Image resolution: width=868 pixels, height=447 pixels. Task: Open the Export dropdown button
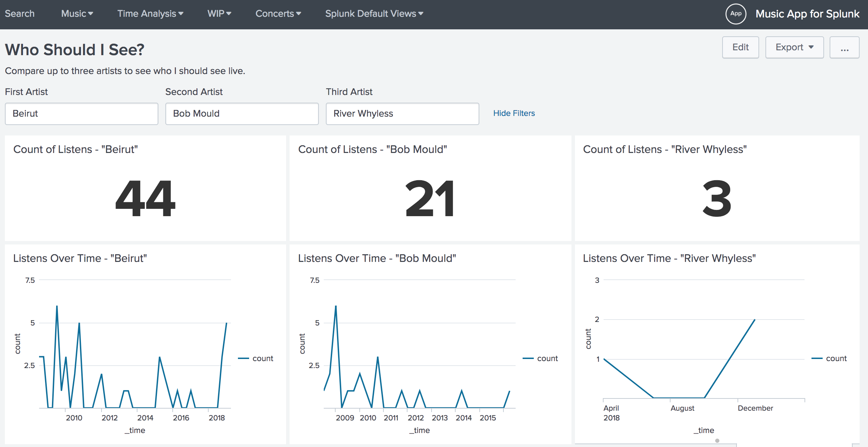point(794,47)
